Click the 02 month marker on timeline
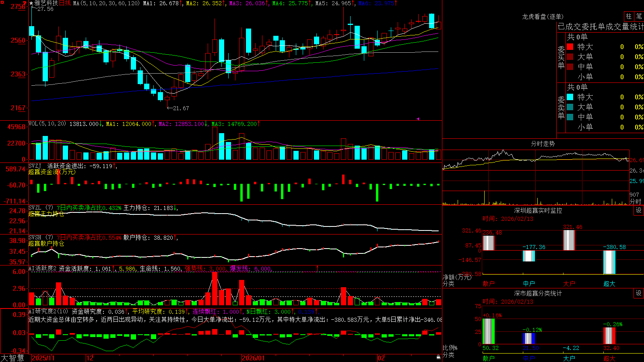Screen dimensions: 644x362 (x=381, y=358)
